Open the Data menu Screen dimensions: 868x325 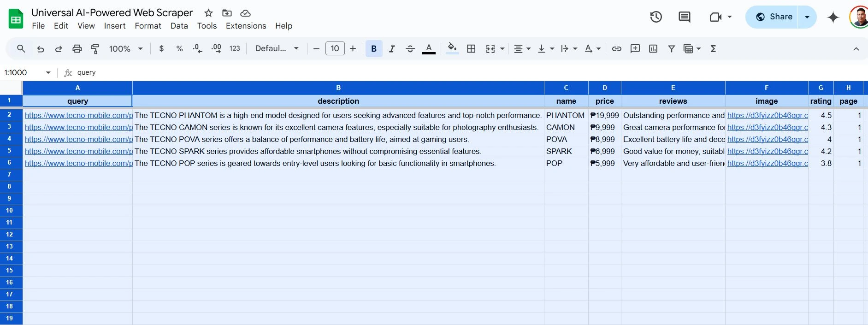(x=179, y=26)
